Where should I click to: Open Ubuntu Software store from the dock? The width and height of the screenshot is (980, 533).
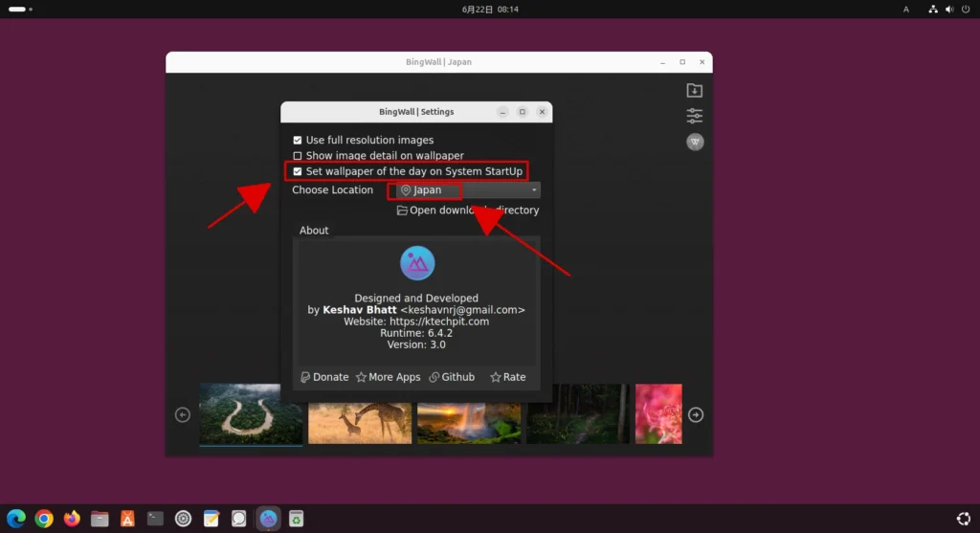(x=127, y=519)
